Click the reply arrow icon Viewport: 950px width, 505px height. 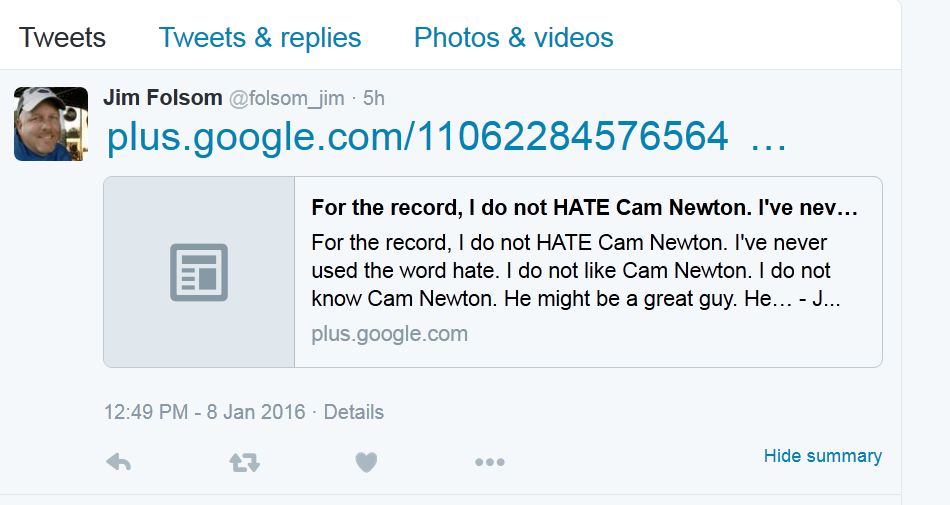[119, 463]
